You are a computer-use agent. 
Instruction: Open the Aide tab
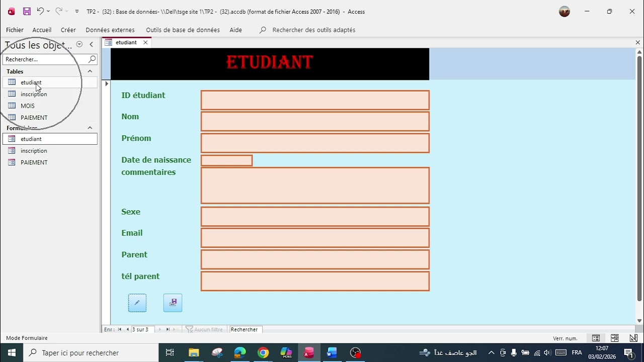tap(235, 30)
